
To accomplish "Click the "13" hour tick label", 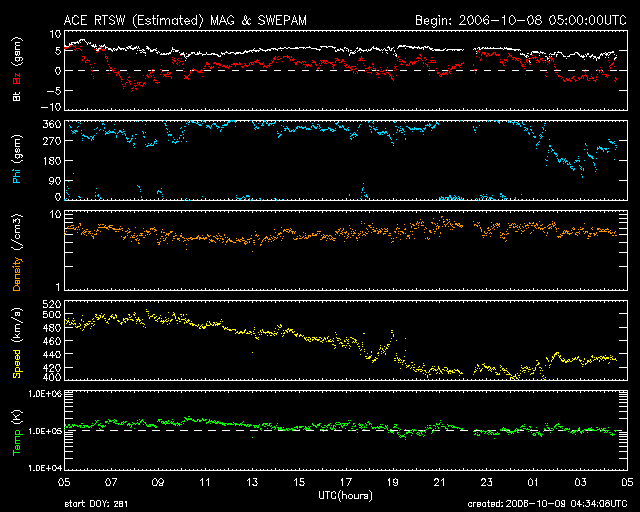I will point(252,483).
